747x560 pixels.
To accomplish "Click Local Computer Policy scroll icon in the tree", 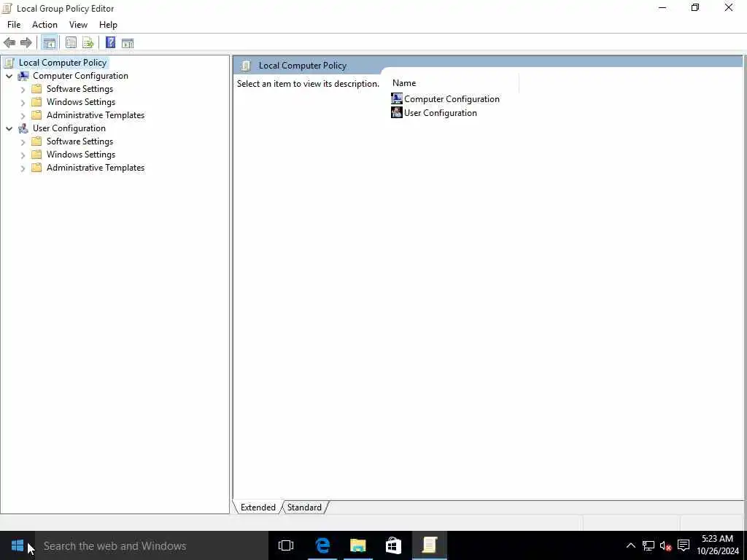I will click(8, 63).
